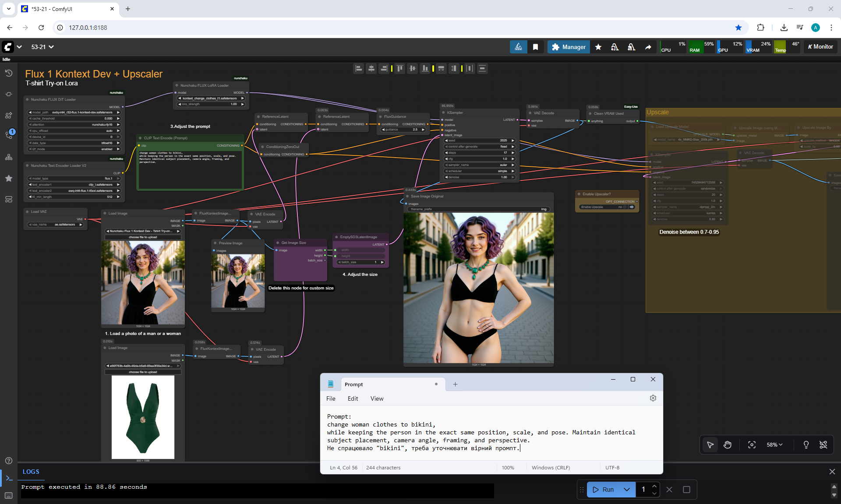Open the ComfyUI Manager
Screen dimensions: 841x504
[569, 47]
